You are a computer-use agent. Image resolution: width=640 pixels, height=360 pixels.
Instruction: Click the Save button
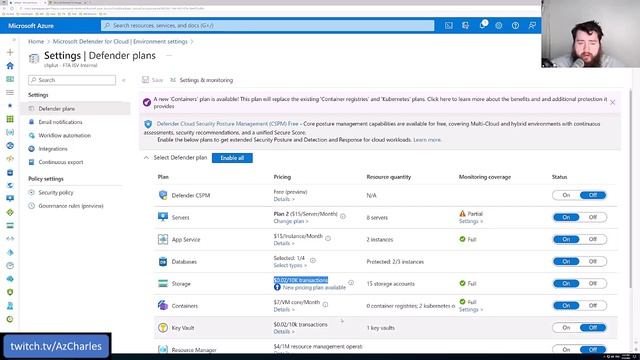pyautogui.click(x=153, y=80)
